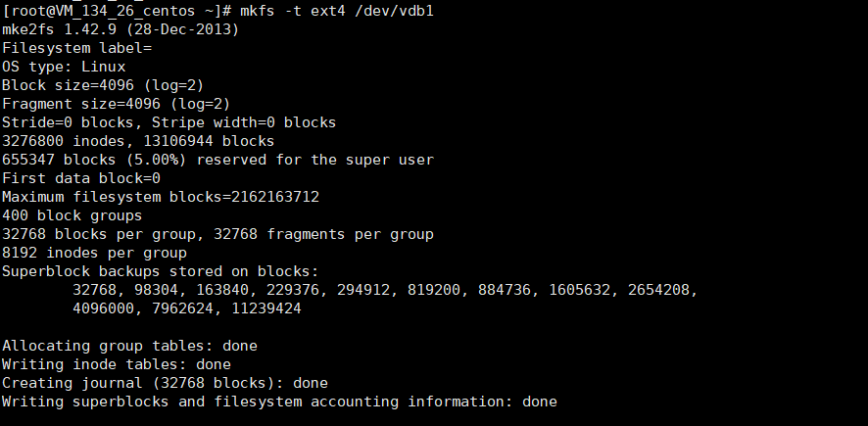The height and width of the screenshot is (426, 868).
Task: Click the mke2fs 1.42.9 version line
Action: (x=121, y=29)
